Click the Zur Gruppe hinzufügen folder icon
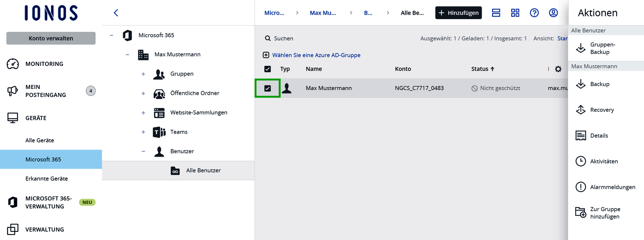The image size is (644, 240). tap(581, 212)
